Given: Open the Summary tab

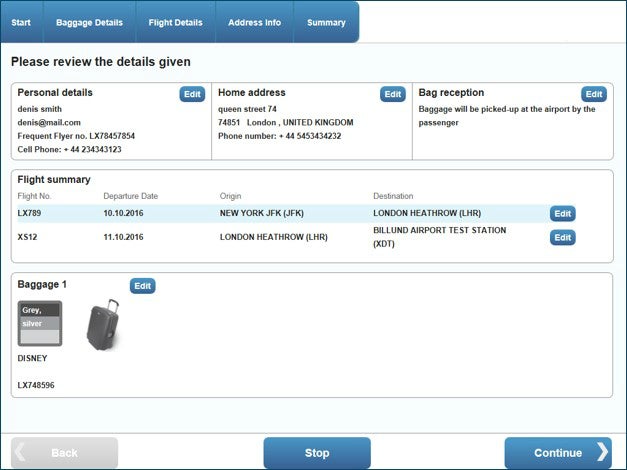Looking at the screenshot, I should point(326,22).
